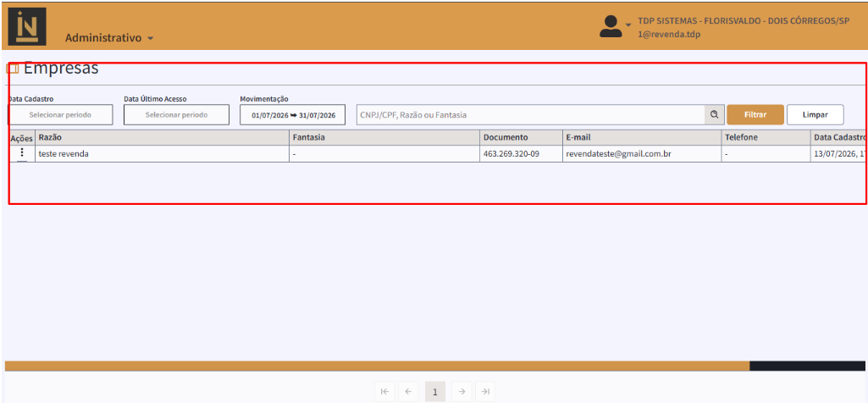This screenshot has height=408, width=868.
Task: Click the IN logo icon
Action: tap(27, 26)
